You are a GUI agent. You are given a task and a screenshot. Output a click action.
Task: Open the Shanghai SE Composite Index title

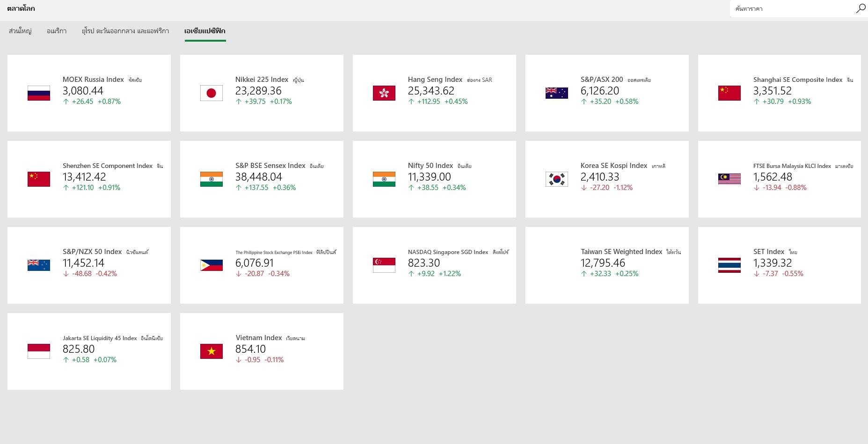798,80
